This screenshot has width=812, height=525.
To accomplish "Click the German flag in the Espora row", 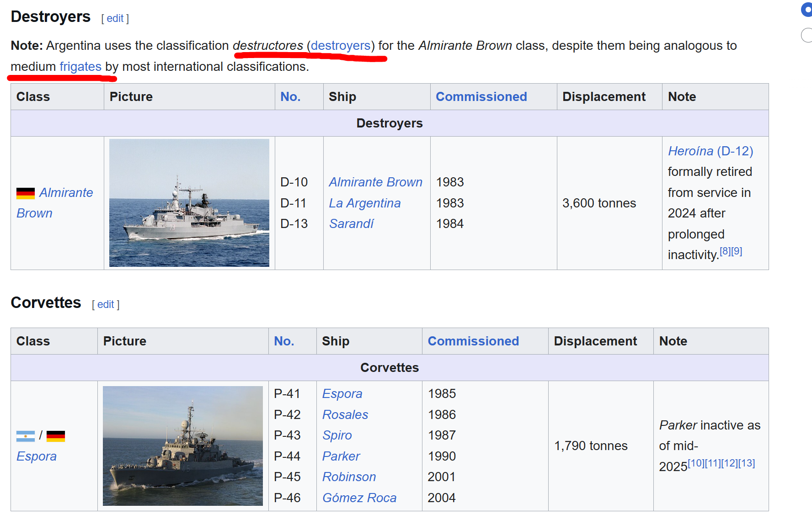I will click(x=56, y=436).
